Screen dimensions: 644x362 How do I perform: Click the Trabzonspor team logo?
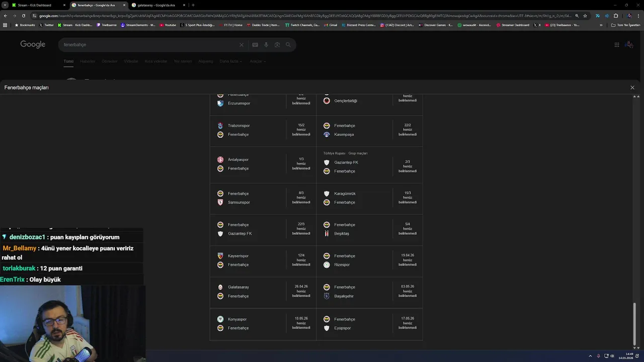point(220,126)
